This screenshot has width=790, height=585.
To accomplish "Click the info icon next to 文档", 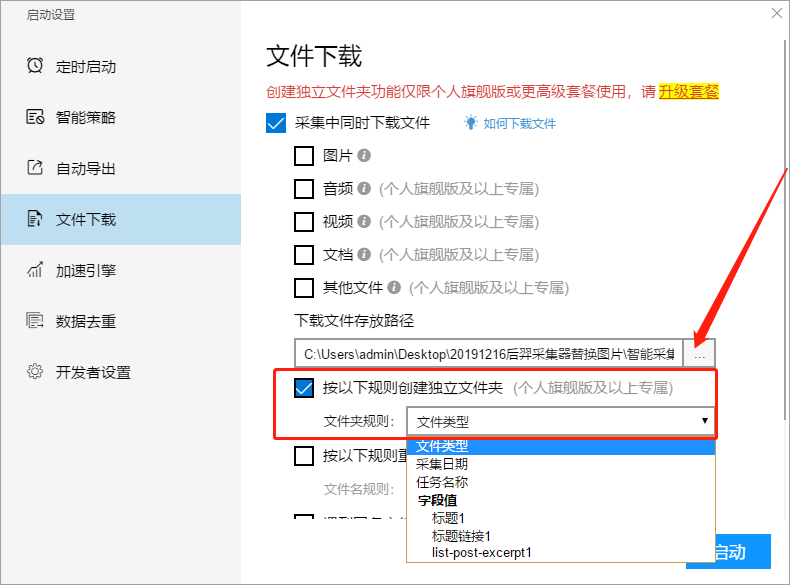I will click(364, 255).
